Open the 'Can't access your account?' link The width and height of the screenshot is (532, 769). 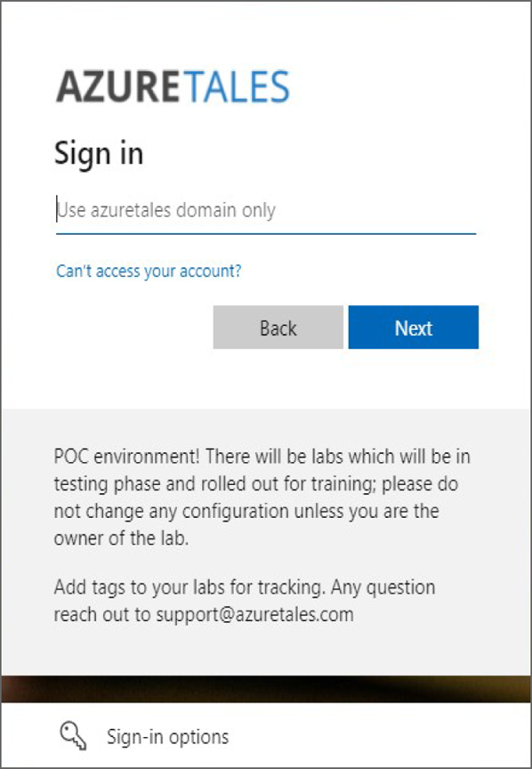tap(149, 271)
